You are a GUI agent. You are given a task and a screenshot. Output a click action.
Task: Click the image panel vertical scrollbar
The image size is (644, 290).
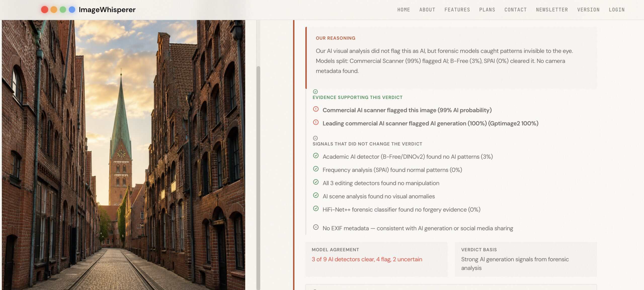258,177
